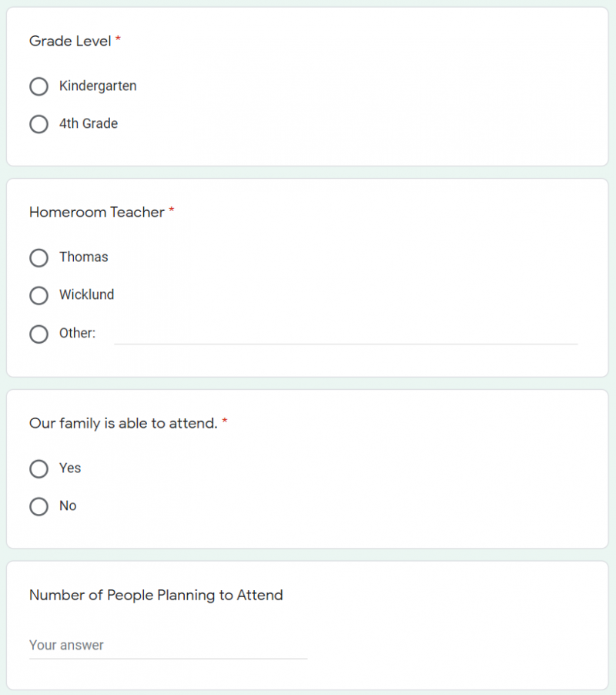
Task: Click the Other teacher name text line
Action: coord(345,334)
